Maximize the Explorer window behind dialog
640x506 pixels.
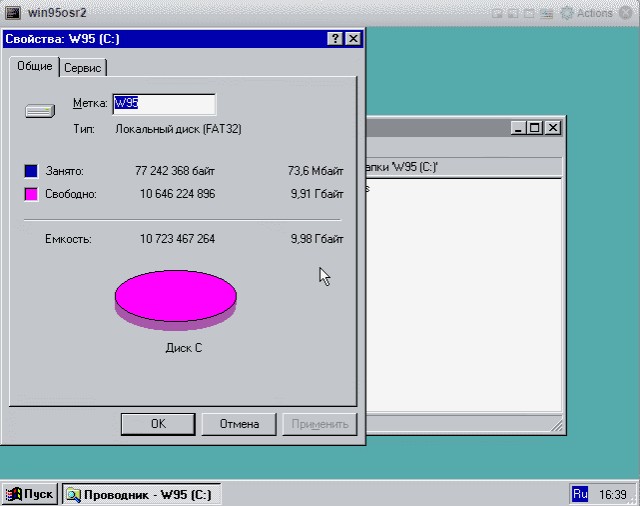pyautogui.click(x=535, y=128)
